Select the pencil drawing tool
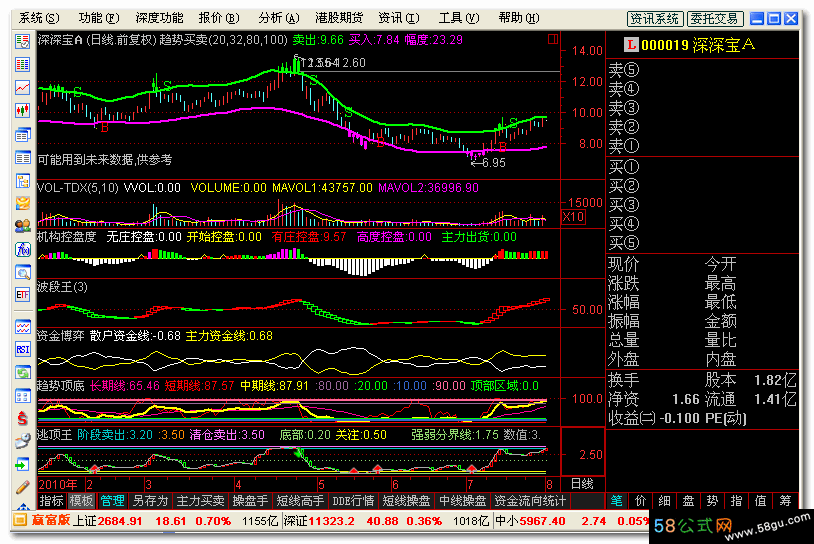Image resolution: width=814 pixels, height=544 pixels. pos(22,487)
